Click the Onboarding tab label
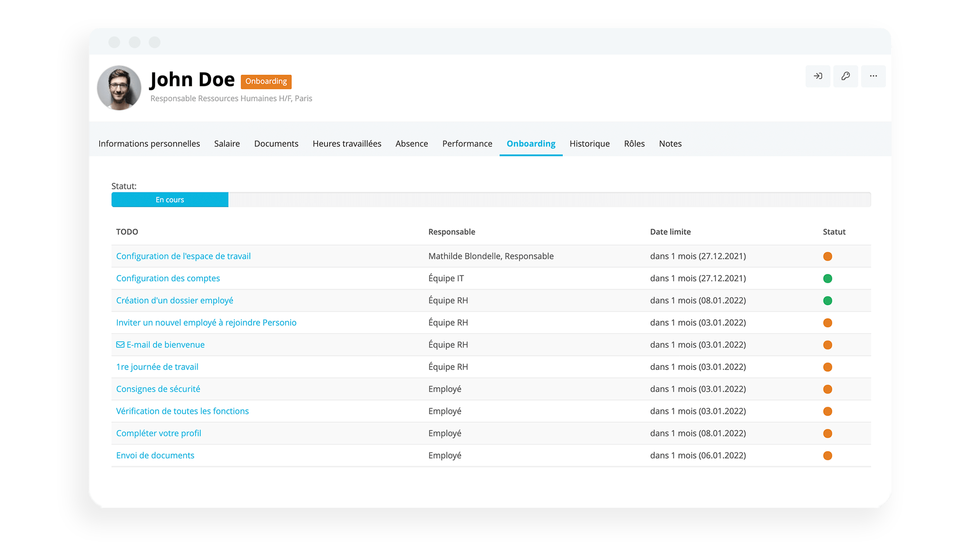This screenshot has height=546, width=980. [x=531, y=143]
